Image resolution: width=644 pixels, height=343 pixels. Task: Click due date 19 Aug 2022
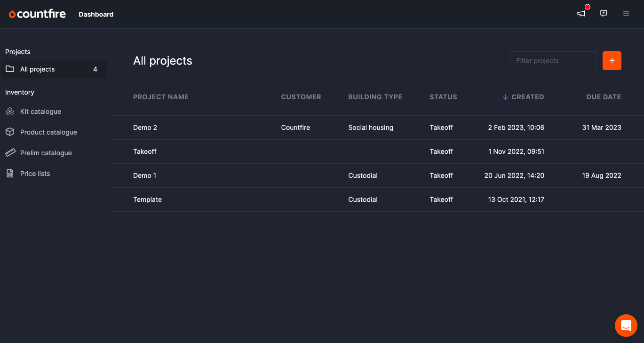[x=602, y=175]
